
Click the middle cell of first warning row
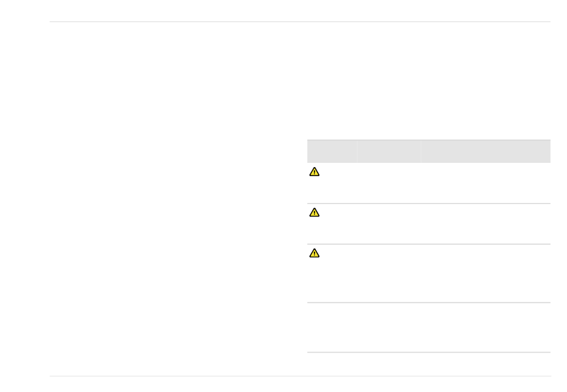(389, 183)
